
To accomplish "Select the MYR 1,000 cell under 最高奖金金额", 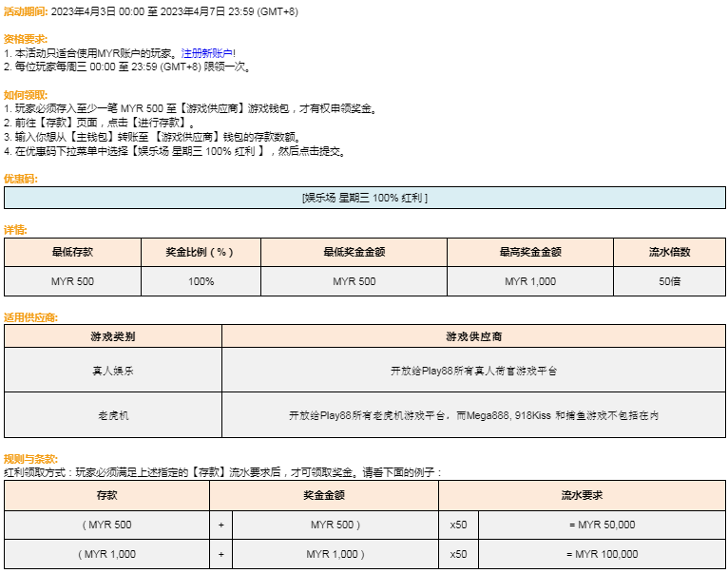I will [529, 282].
